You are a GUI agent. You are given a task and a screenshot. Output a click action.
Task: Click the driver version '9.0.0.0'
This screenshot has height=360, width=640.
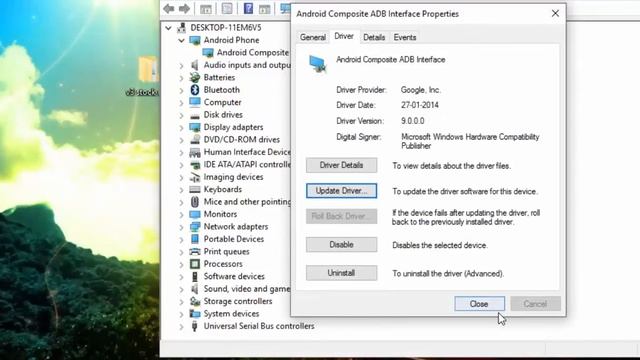(x=412, y=121)
